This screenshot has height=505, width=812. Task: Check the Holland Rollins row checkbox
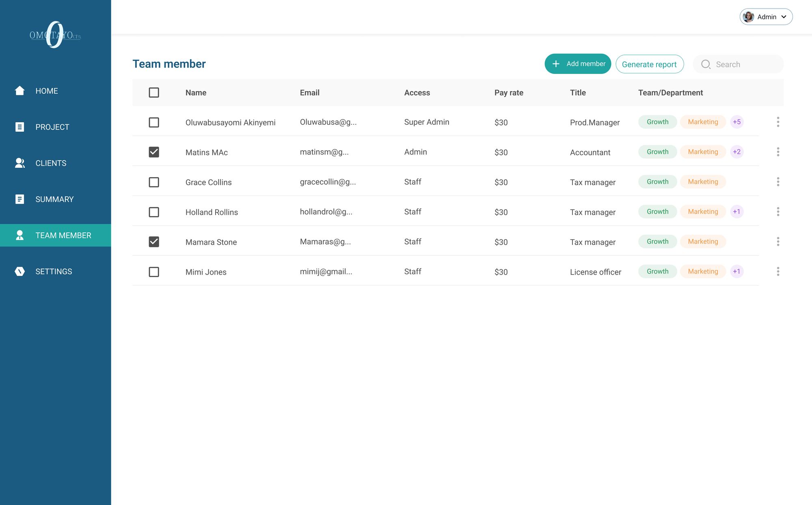pyautogui.click(x=154, y=212)
